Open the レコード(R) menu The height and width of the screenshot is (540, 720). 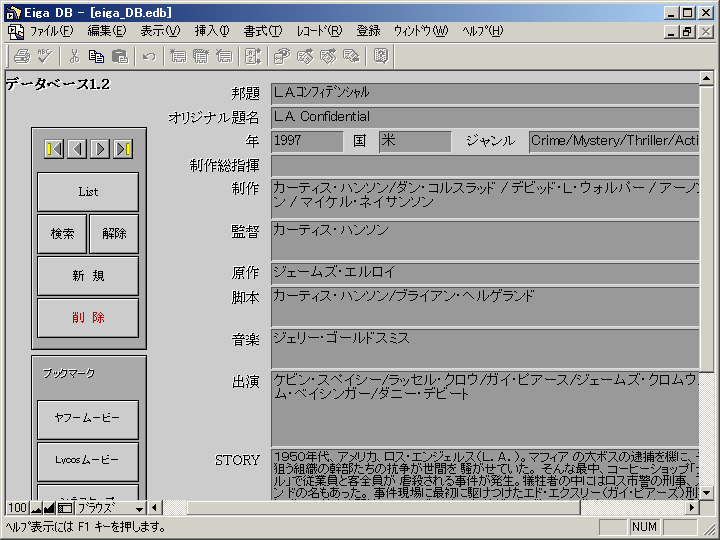coord(318,31)
